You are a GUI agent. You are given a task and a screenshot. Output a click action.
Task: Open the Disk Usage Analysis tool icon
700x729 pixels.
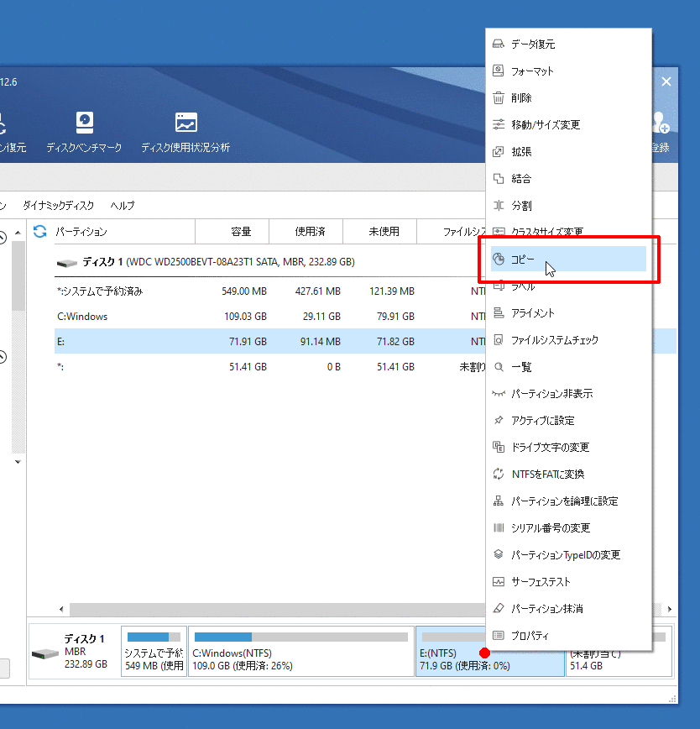[185, 123]
